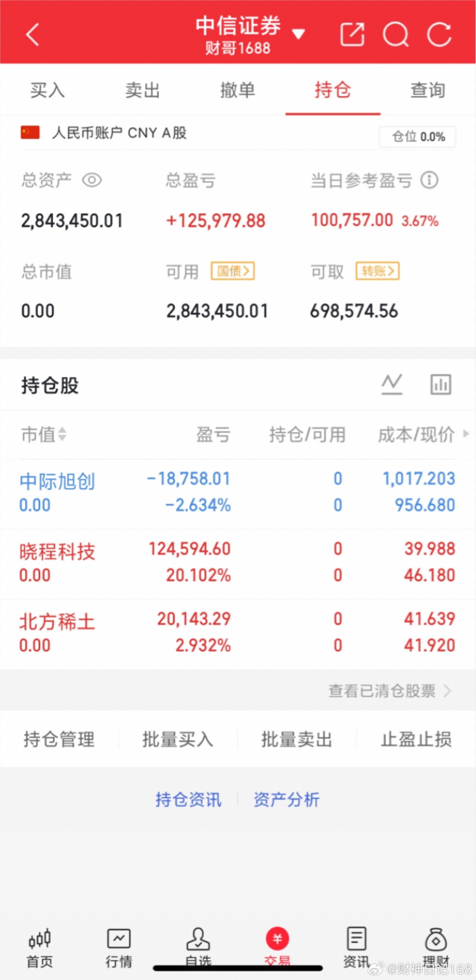Open 持仓管理
The height and width of the screenshot is (980, 476).
tap(59, 739)
